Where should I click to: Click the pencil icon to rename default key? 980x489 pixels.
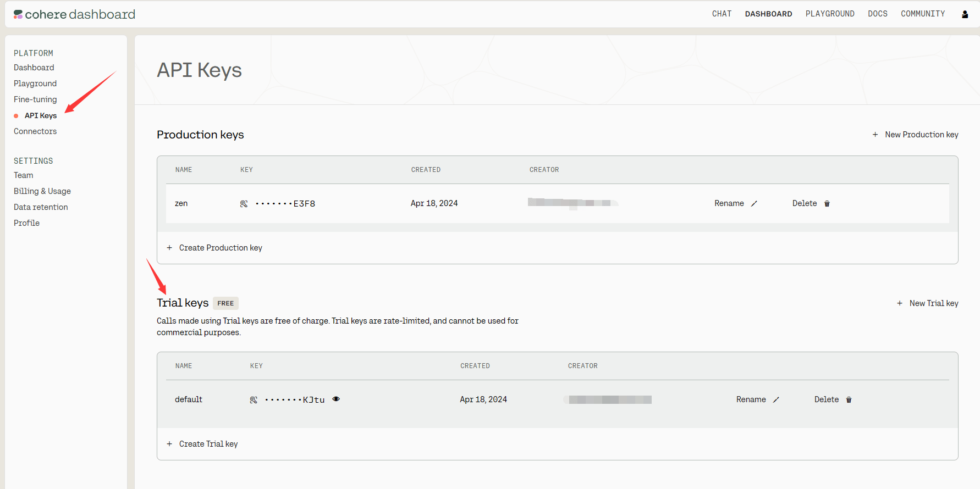coord(776,400)
